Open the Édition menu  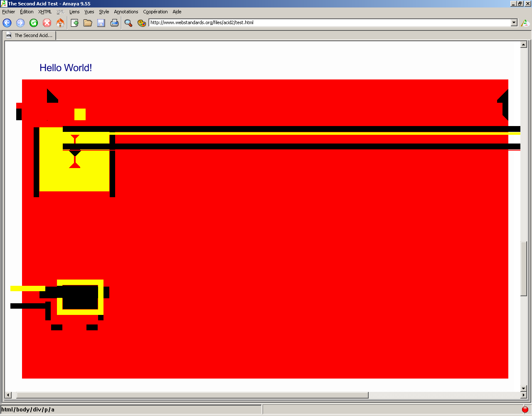click(x=27, y=12)
